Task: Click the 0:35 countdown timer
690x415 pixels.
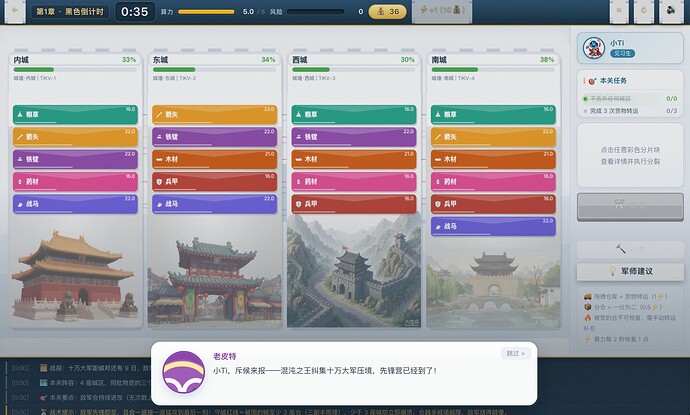Action: [135, 11]
